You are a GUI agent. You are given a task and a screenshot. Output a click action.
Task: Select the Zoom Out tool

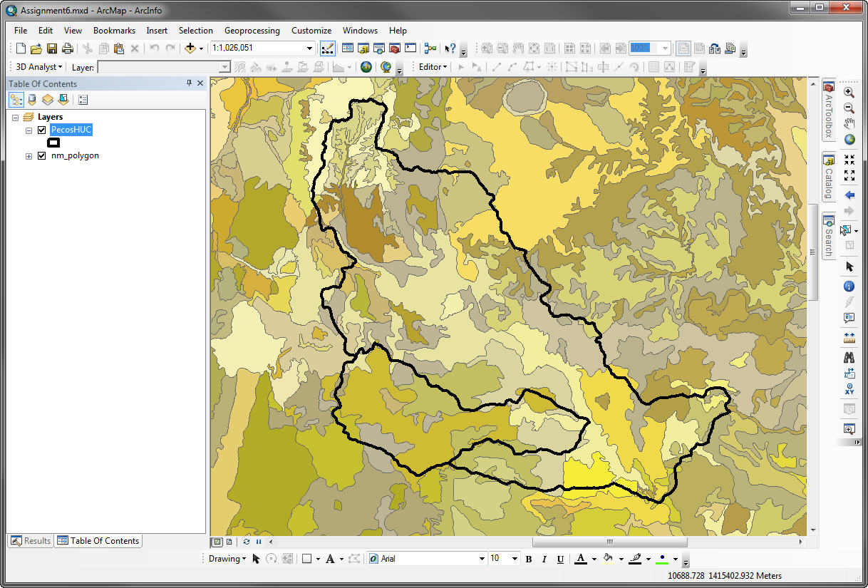[849, 108]
